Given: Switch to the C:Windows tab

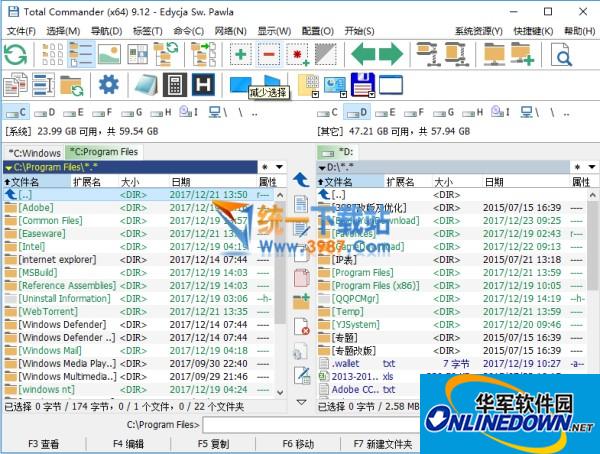Looking at the screenshot, I should click(x=34, y=152).
